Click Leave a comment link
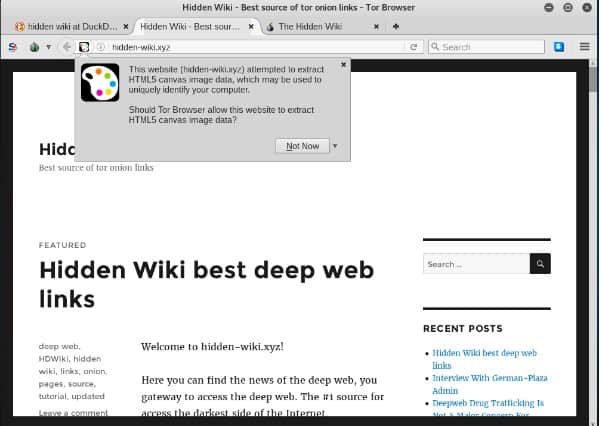Viewport: 601px width, 426px height. [73, 413]
